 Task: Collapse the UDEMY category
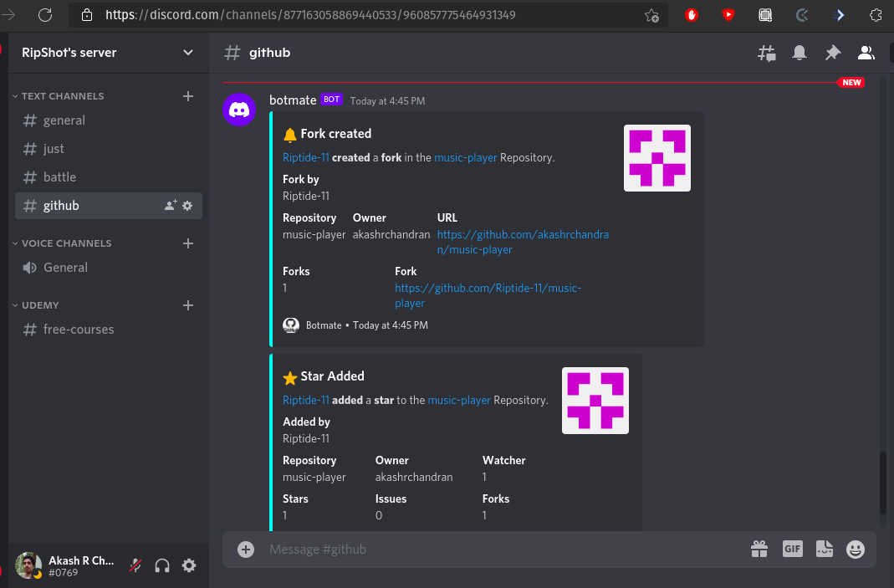(35, 305)
